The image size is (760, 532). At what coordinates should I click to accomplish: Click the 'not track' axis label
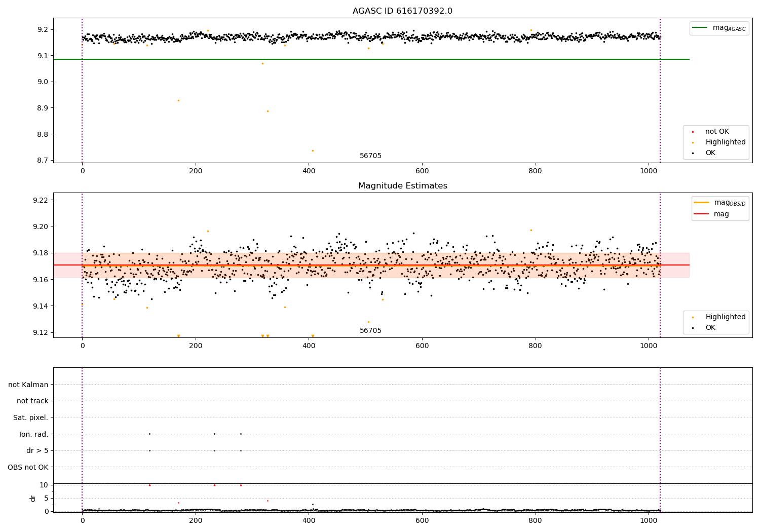32,401
